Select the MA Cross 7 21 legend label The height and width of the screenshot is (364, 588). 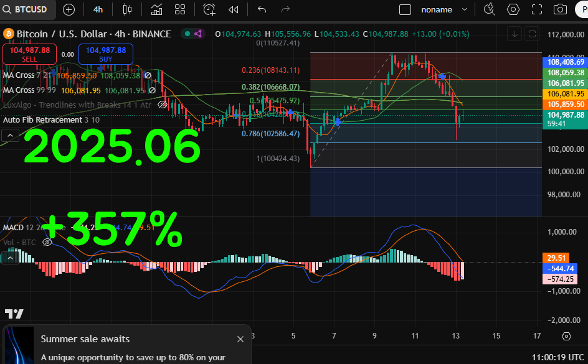pyautogui.click(x=27, y=75)
